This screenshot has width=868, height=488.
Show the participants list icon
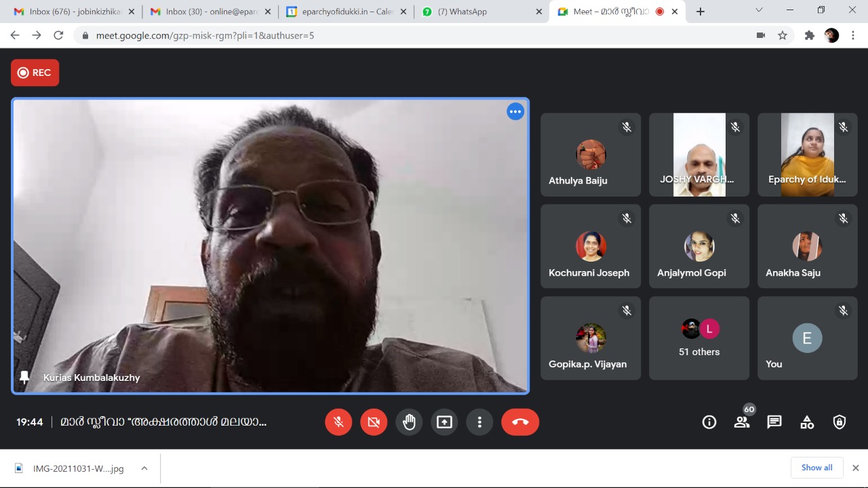(x=742, y=422)
